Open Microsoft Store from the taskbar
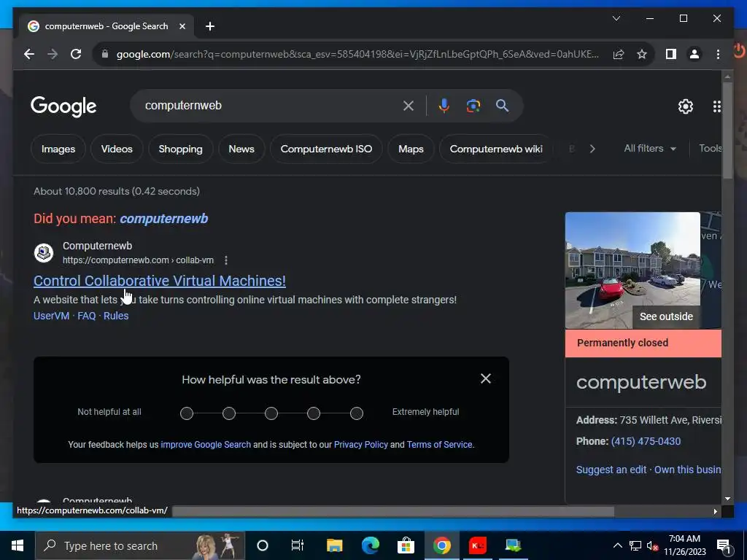The width and height of the screenshot is (747, 560). point(406,545)
